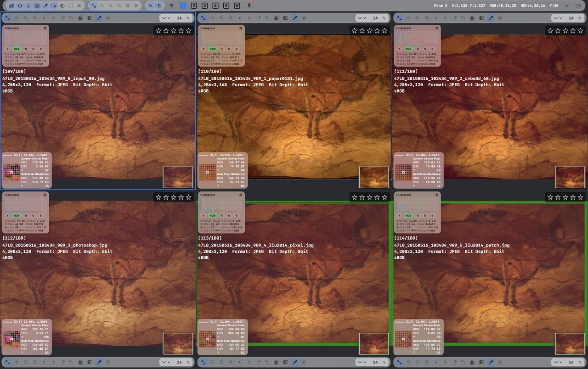Click navigator thumbnail in the input_00 pane
This screenshot has height=369, width=588.
pyautogui.click(x=178, y=177)
